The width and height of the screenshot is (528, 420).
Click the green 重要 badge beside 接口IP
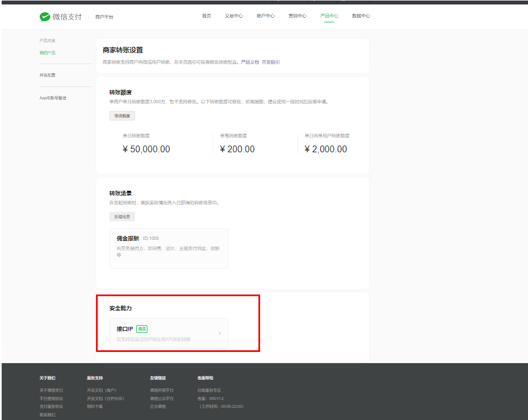pos(142,329)
